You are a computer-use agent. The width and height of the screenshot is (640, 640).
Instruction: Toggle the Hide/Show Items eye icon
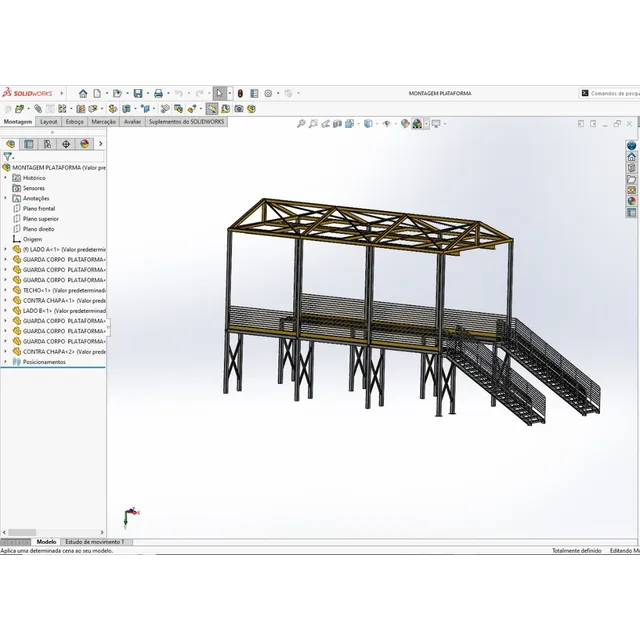pos(386,124)
